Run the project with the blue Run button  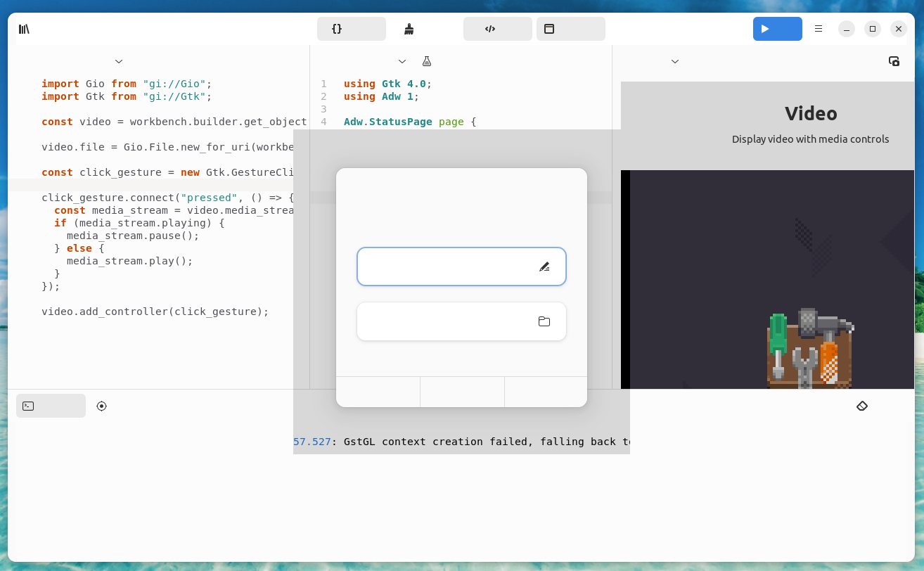777,29
